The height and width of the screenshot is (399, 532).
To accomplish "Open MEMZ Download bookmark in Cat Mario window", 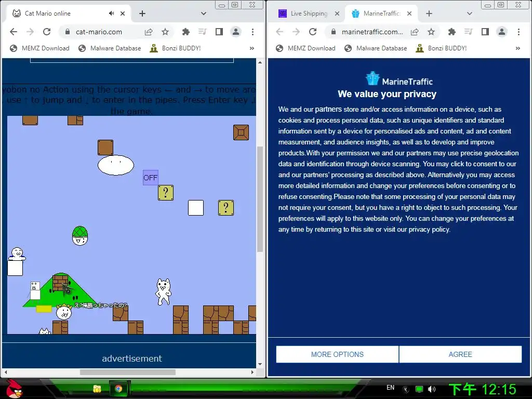I will tap(39, 48).
